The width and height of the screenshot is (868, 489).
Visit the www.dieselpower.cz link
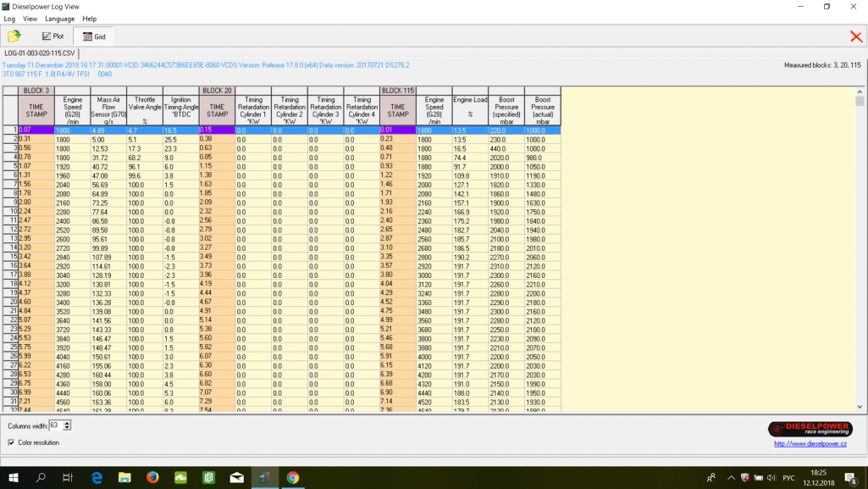tap(810, 444)
